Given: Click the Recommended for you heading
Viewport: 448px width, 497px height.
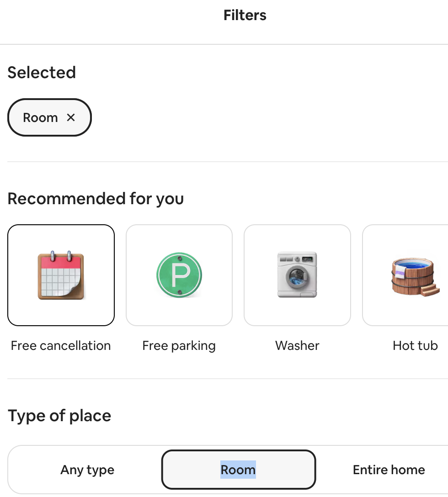Looking at the screenshot, I should click(96, 199).
